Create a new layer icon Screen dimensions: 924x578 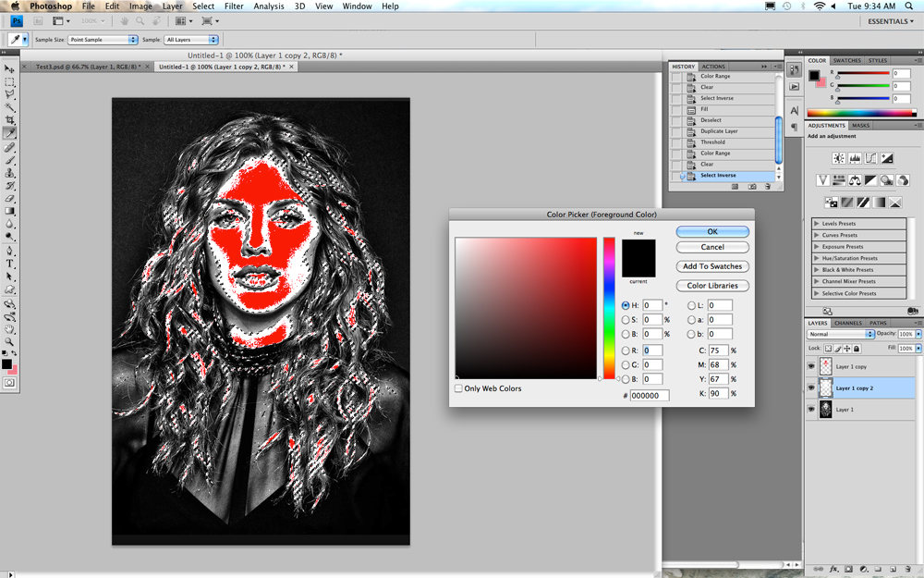pyautogui.click(x=892, y=569)
